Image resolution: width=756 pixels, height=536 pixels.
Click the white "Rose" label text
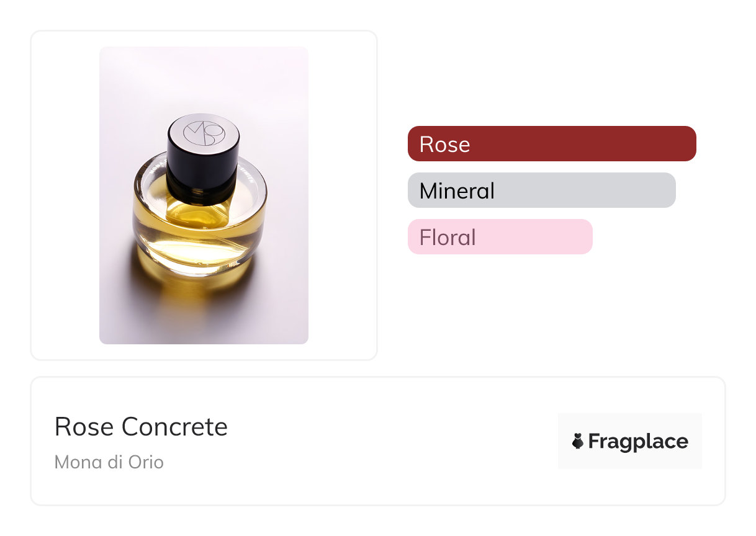444,144
